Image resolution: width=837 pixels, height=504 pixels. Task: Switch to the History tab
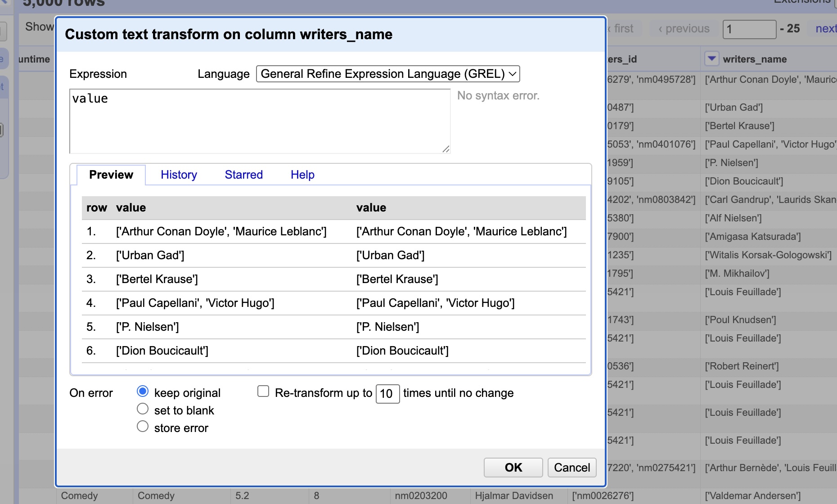click(179, 175)
